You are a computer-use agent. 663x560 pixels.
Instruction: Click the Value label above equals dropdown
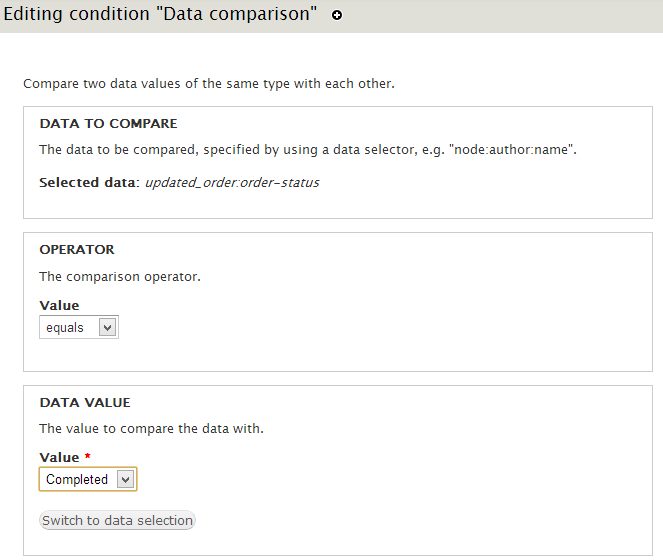[59, 305]
